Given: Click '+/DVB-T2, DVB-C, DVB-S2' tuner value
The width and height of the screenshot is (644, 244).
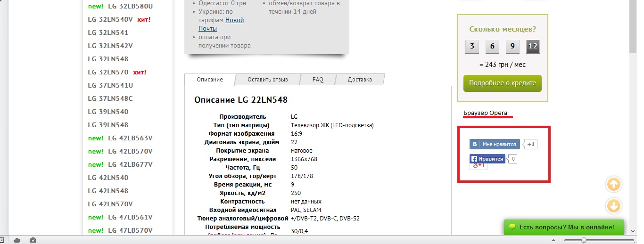Looking at the screenshot, I should pos(326,219).
